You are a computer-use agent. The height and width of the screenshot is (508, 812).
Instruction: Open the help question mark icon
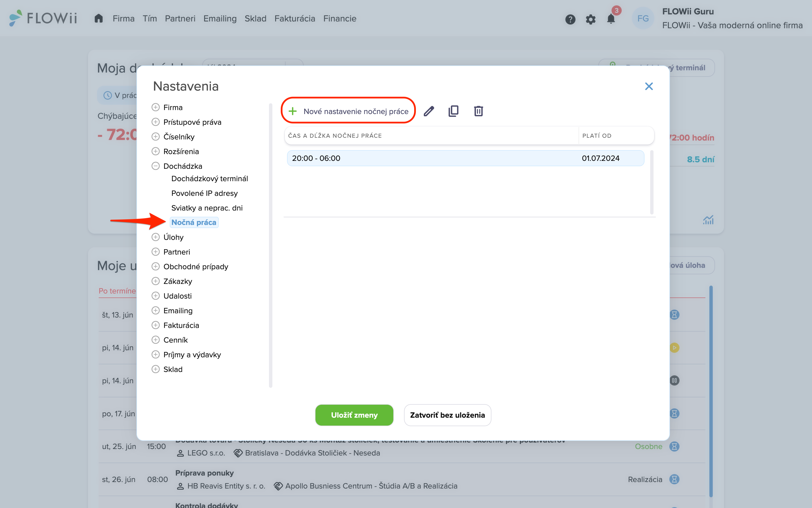click(570, 19)
